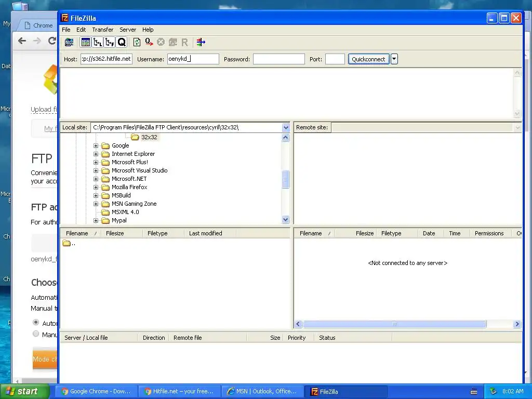Select Automatic radio button in Chrome page

[x=36, y=322]
